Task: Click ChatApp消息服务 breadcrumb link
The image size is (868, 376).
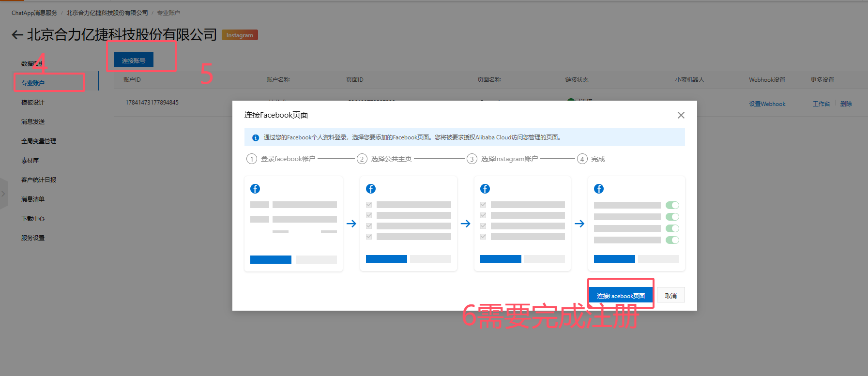Action: pos(34,13)
